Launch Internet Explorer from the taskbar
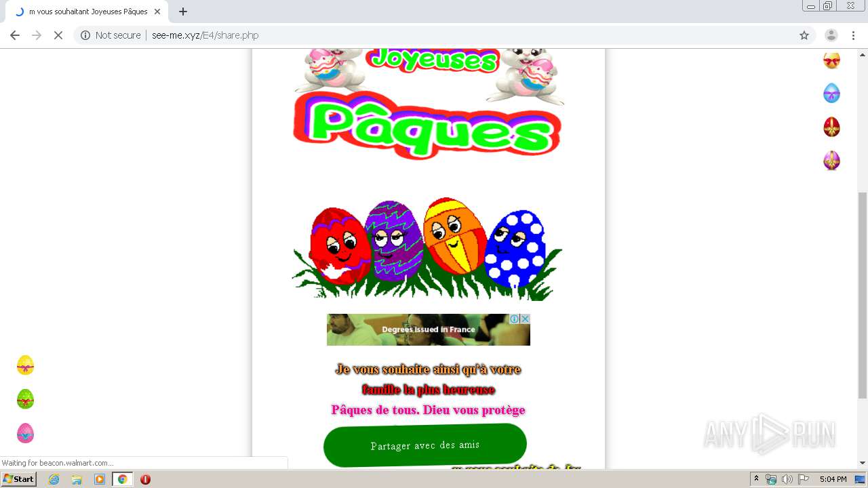The image size is (868, 488). tap(54, 479)
